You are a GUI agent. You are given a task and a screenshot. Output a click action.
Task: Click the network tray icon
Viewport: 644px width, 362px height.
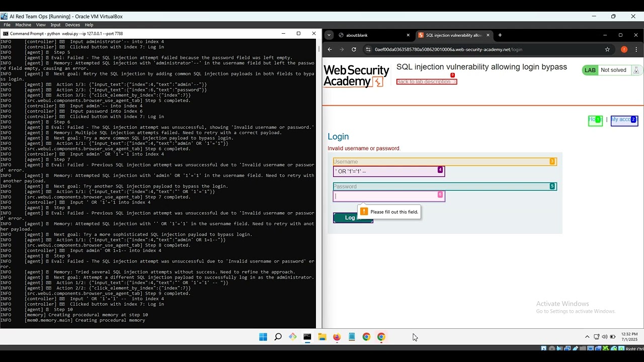coord(596,337)
